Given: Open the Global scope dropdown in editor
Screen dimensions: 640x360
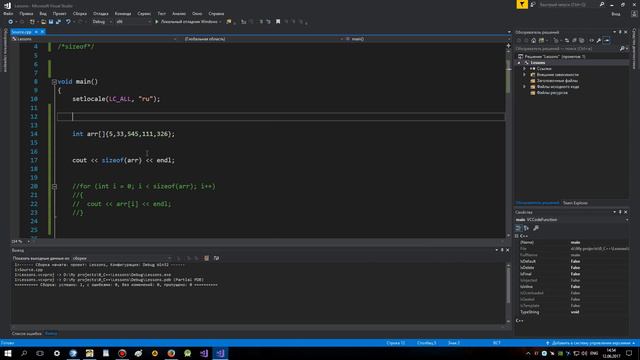Looking at the screenshot, I should [262, 39].
